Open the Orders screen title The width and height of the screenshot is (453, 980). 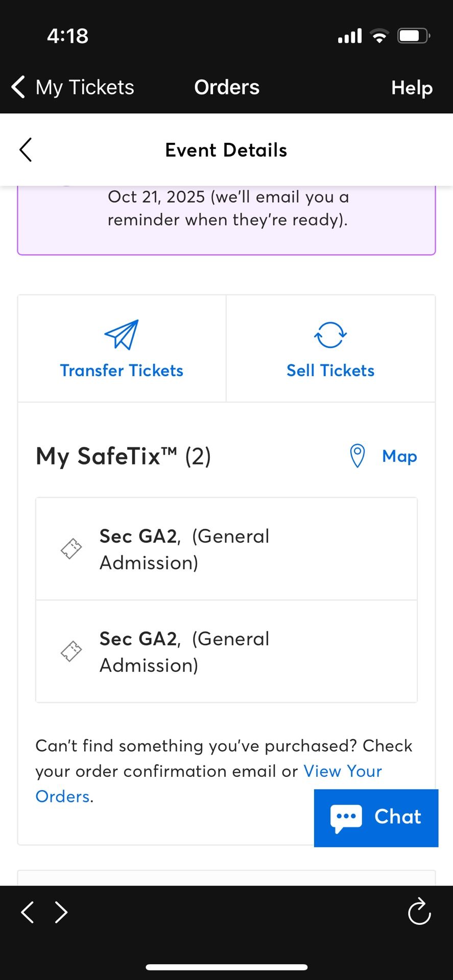226,87
